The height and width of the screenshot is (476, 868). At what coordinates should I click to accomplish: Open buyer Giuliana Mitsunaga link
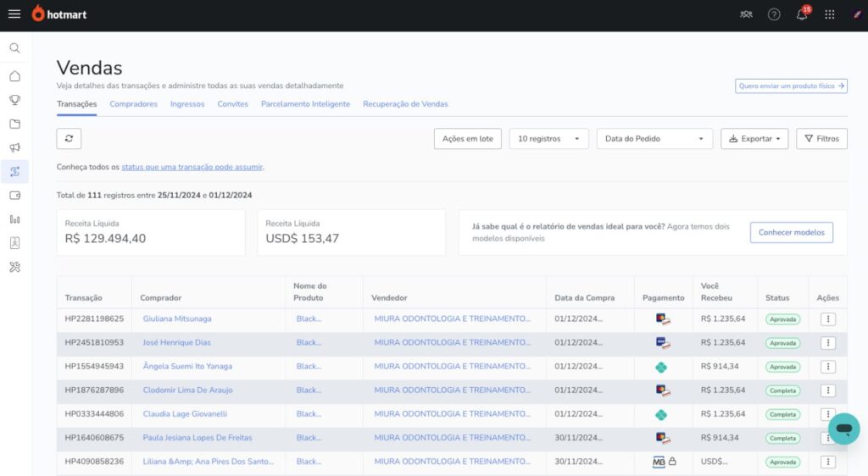click(x=177, y=319)
